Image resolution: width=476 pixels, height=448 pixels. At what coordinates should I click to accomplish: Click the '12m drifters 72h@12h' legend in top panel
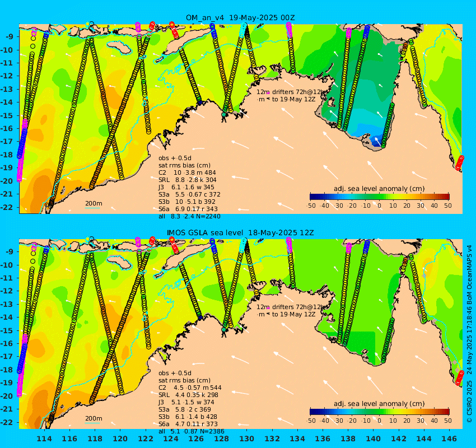(x=291, y=92)
